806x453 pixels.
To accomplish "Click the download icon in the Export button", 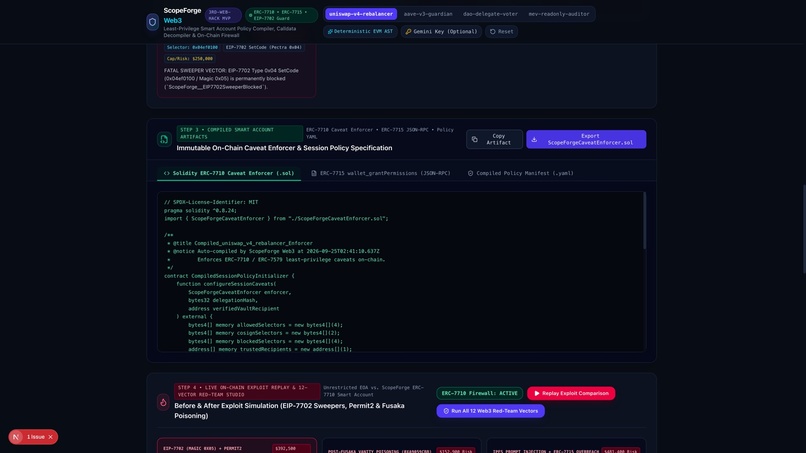I will (534, 139).
